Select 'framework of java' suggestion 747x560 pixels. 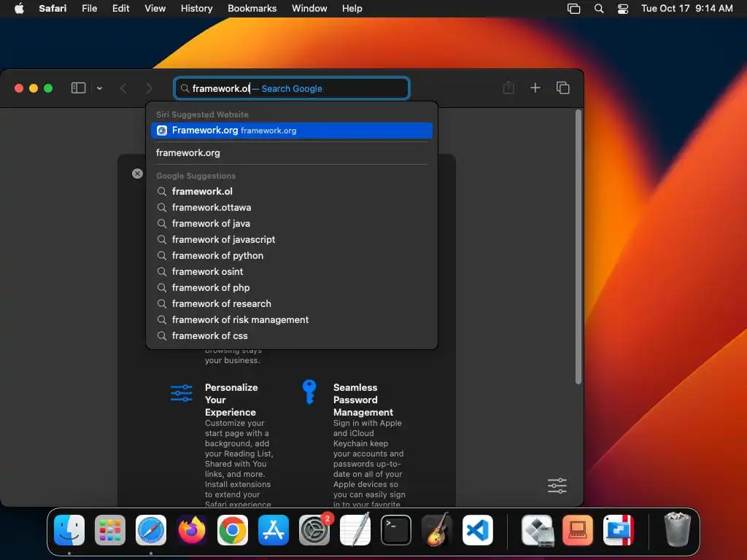(x=292, y=223)
